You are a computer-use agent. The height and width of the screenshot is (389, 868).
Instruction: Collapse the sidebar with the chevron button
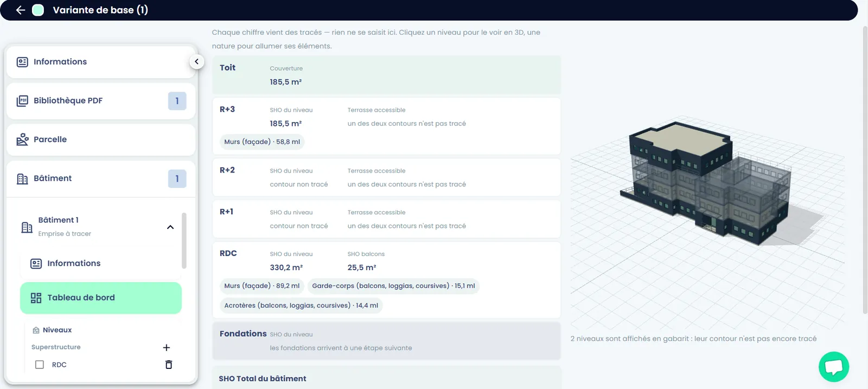pyautogui.click(x=196, y=62)
